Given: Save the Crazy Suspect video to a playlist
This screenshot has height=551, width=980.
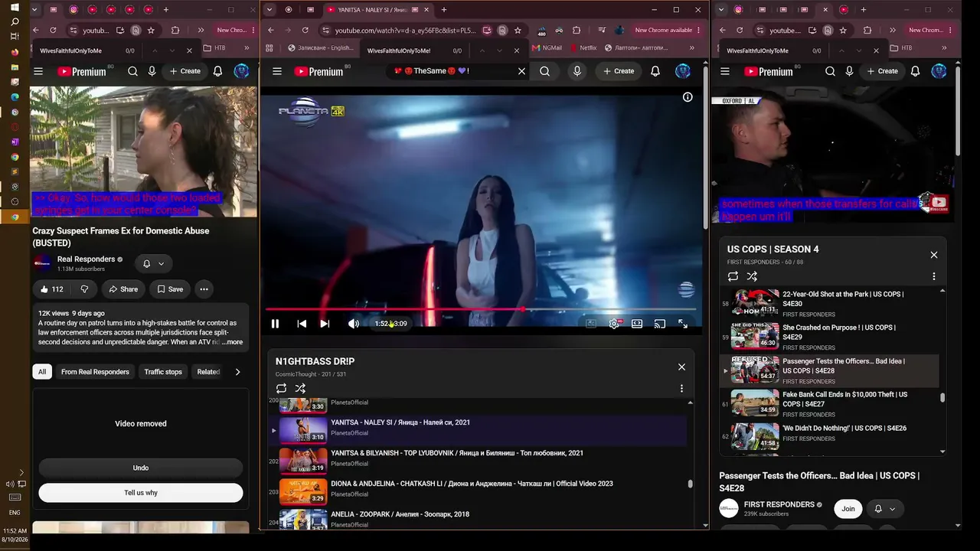Looking at the screenshot, I should pos(170,289).
